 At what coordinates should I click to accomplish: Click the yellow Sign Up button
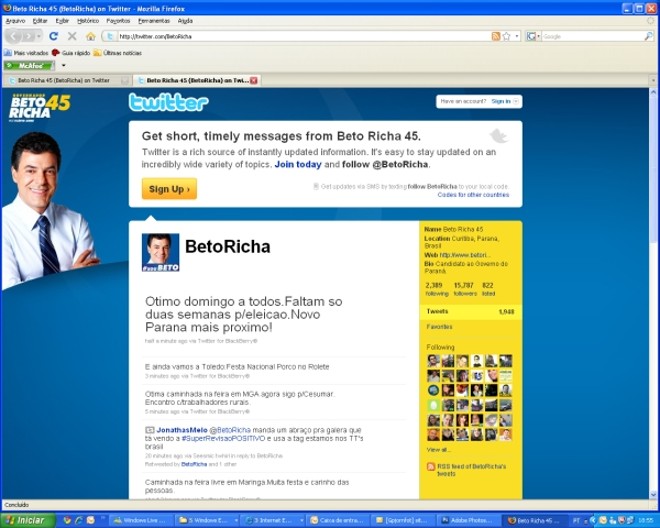168,188
